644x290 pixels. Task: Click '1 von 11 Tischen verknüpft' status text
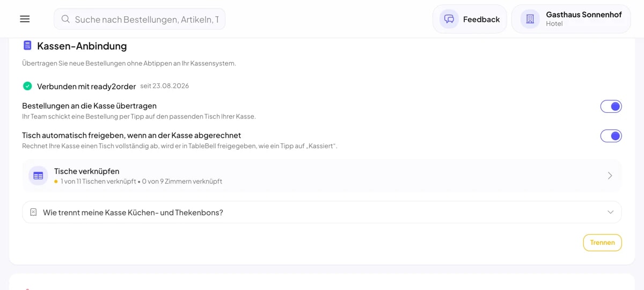pos(97,182)
